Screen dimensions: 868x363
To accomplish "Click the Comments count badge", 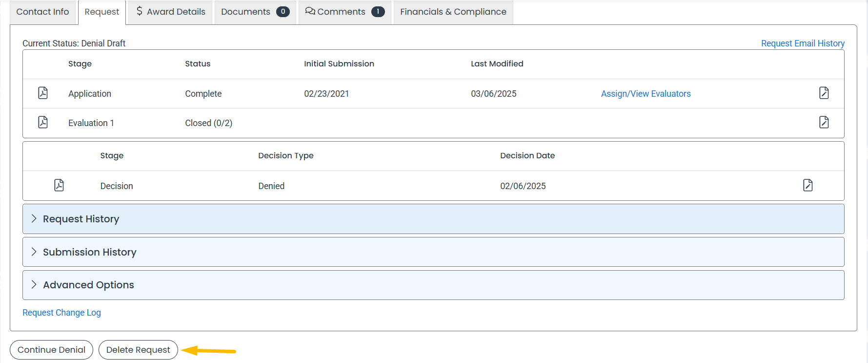I will pos(378,11).
